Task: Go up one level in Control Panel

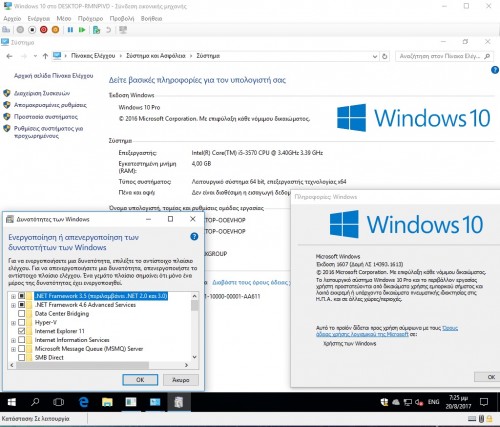Action: click(45, 56)
